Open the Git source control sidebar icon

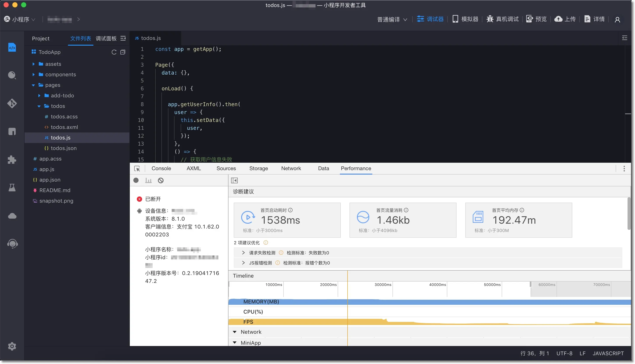pyautogui.click(x=12, y=103)
